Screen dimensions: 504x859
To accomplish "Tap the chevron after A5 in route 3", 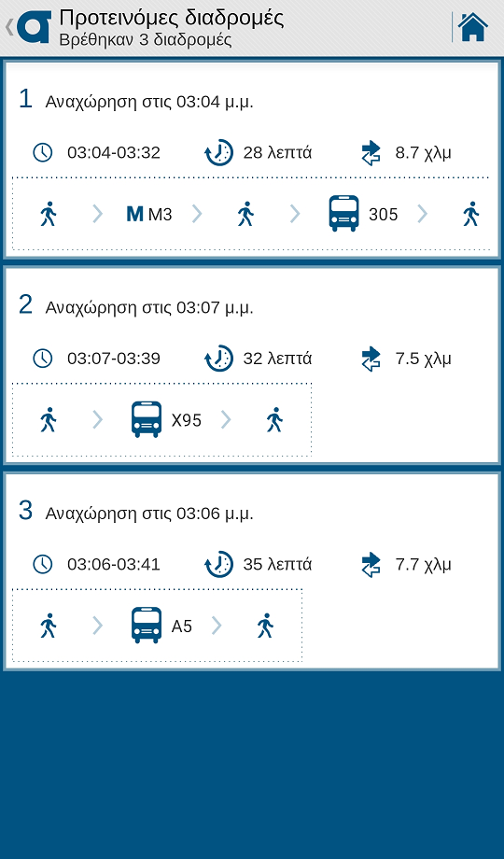I will [x=217, y=626].
